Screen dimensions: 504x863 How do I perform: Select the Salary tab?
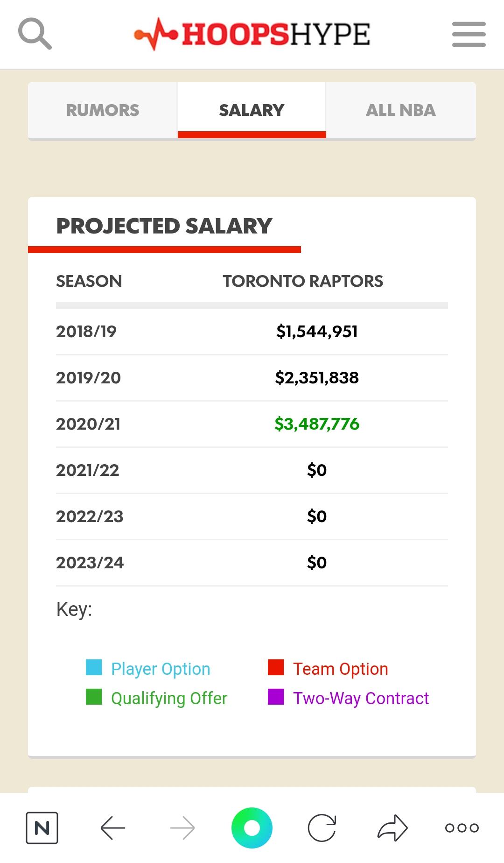(x=252, y=110)
